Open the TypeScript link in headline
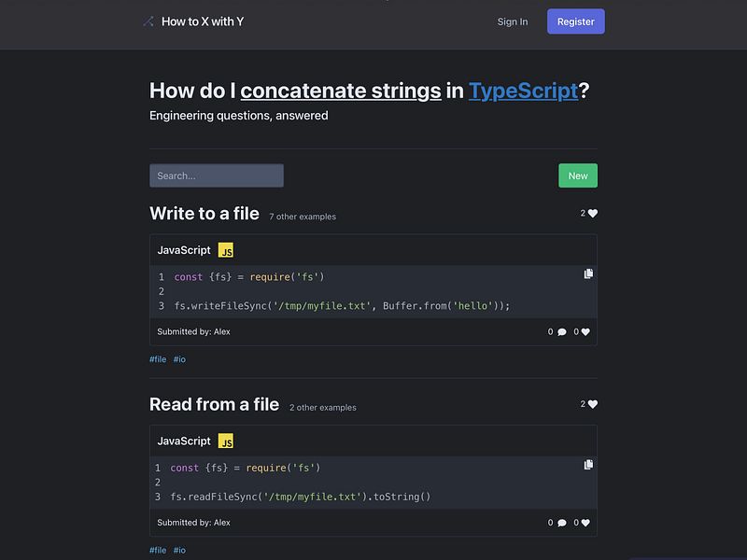The width and height of the screenshot is (747, 560). pos(523,91)
